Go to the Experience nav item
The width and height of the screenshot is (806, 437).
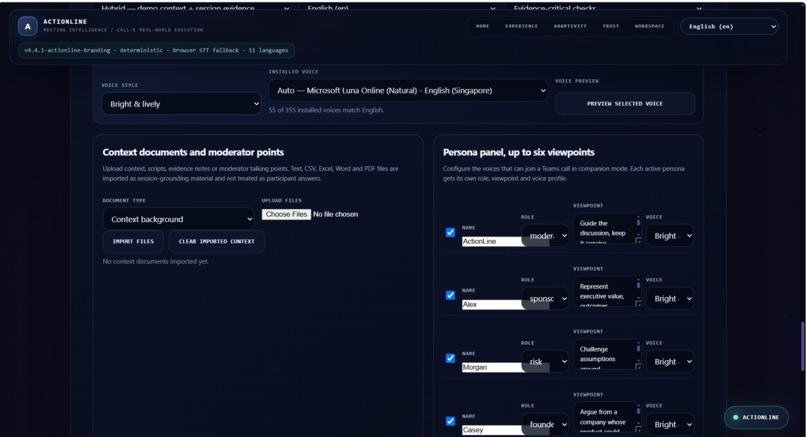click(521, 26)
